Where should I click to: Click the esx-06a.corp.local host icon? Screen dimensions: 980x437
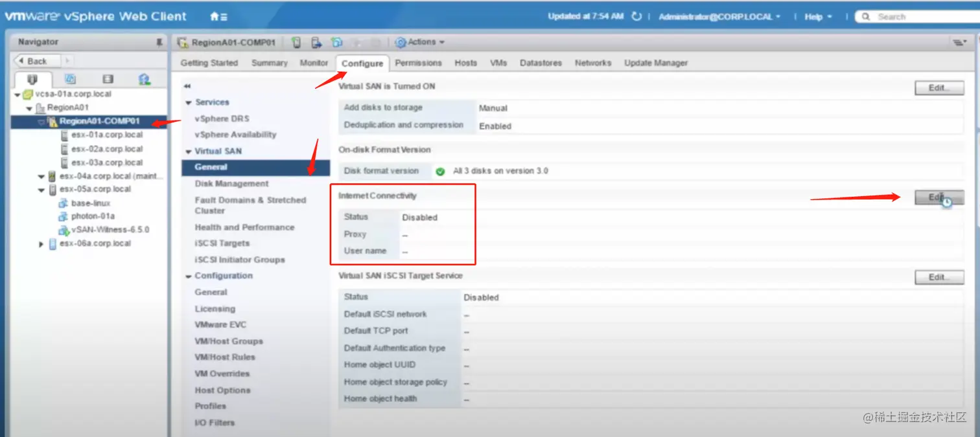52,244
